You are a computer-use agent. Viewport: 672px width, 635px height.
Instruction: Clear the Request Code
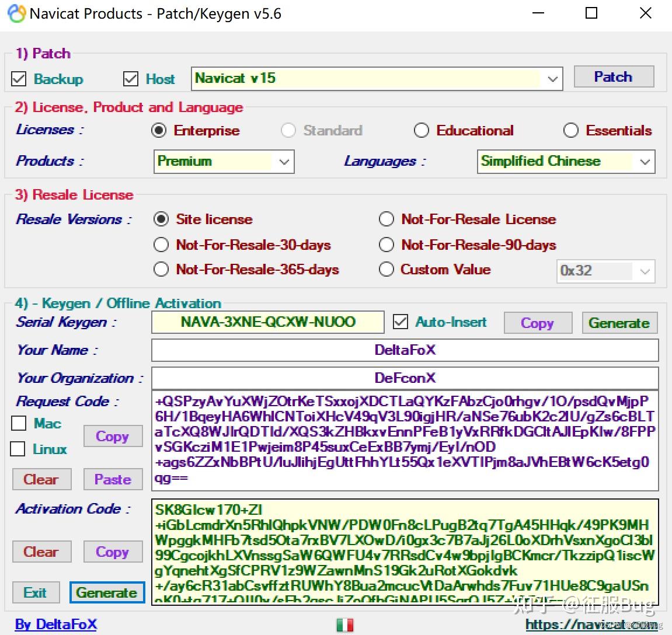pos(41,479)
